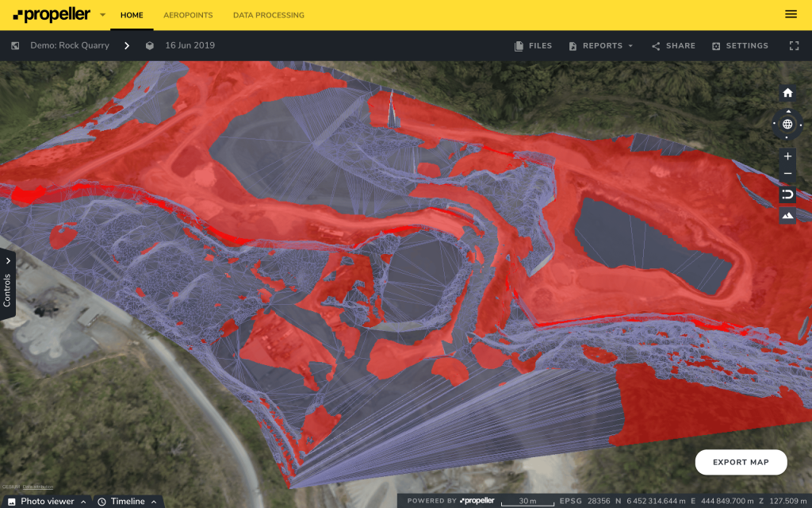Click the Export Map button
812x508 pixels.
pos(741,462)
